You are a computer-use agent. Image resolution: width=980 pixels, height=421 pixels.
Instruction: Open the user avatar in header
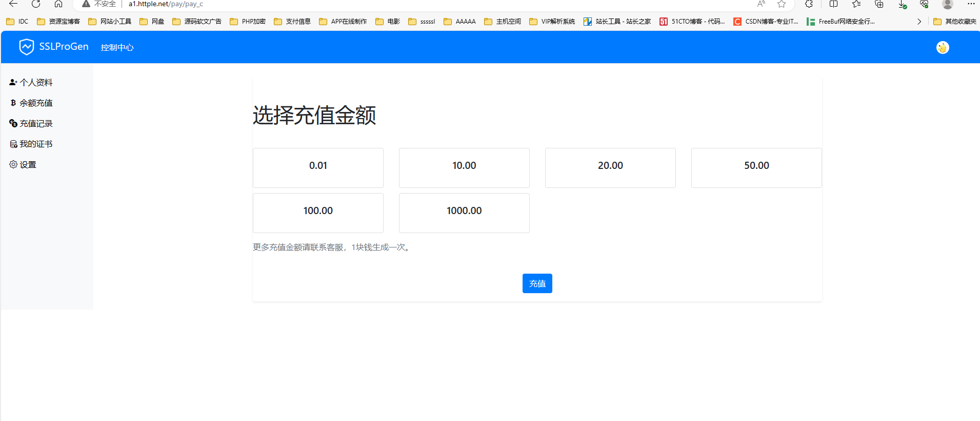[x=942, y=47]
